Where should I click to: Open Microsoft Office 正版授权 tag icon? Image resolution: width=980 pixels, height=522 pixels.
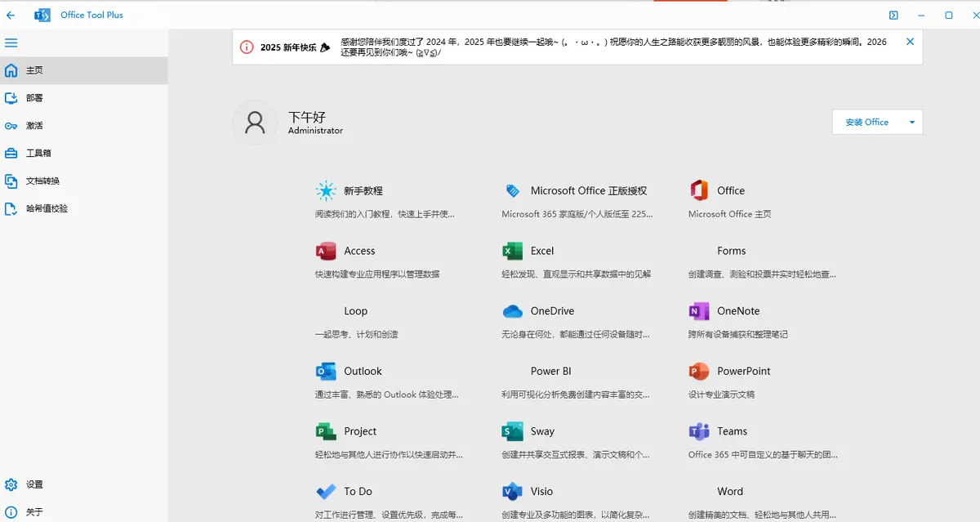pos(512,191)
